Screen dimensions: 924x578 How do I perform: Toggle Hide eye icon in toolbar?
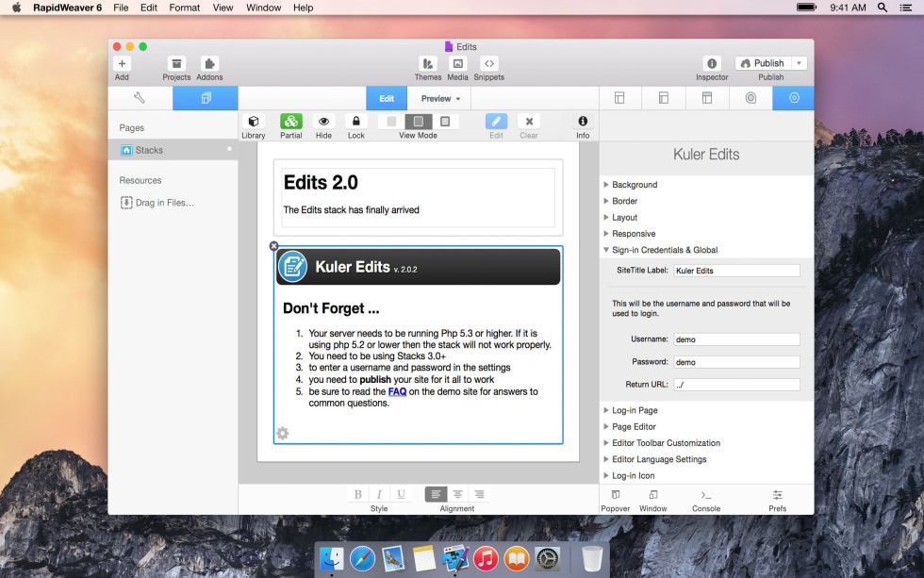tap(323, 122)
